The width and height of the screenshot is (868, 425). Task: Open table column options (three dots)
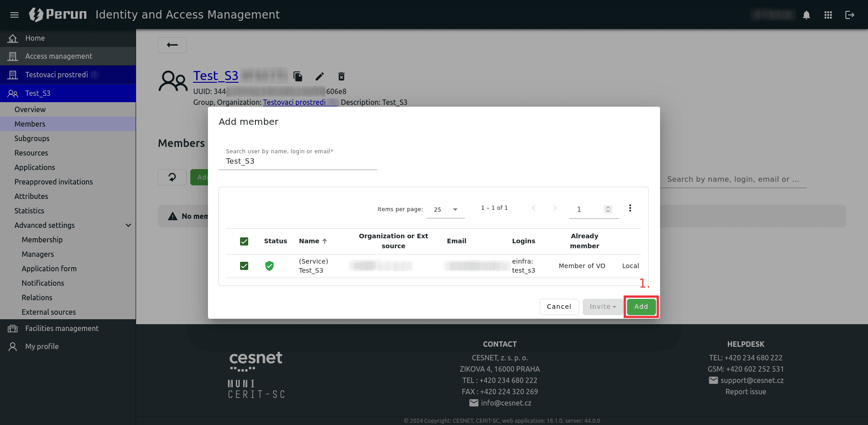pos(630,208)
